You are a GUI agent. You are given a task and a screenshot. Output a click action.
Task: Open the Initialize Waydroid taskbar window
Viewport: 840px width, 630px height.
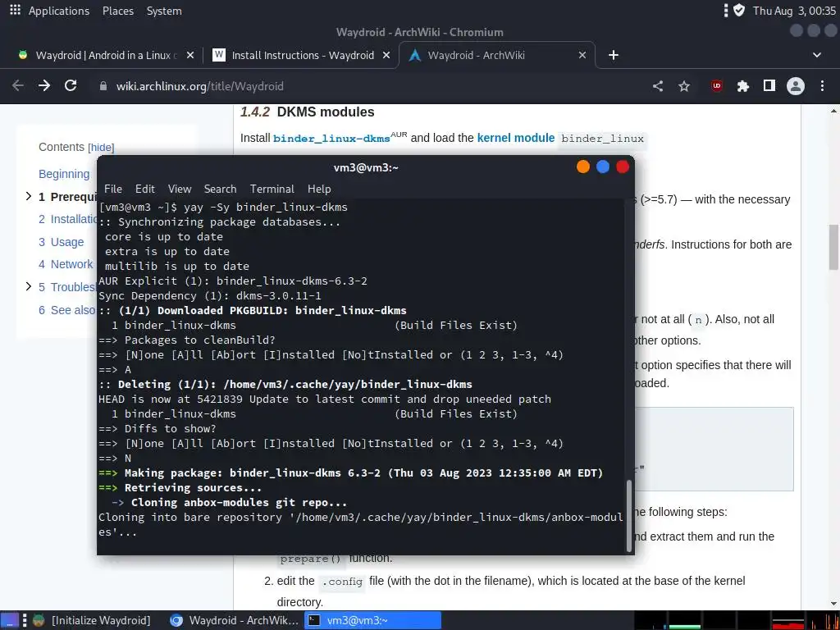point(92,620)
